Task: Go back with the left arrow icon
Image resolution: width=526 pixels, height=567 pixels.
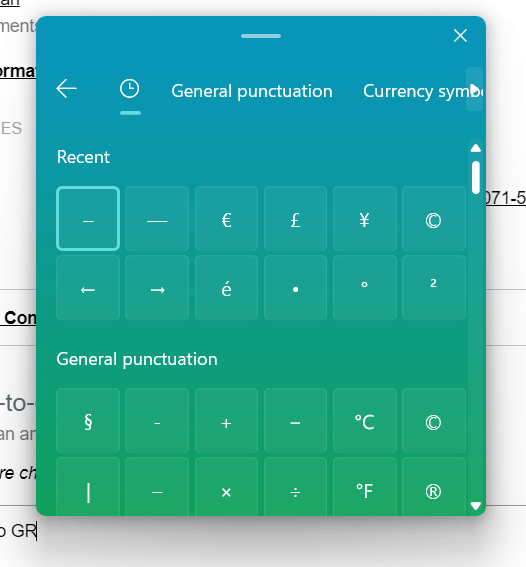Action: (67, 89)
